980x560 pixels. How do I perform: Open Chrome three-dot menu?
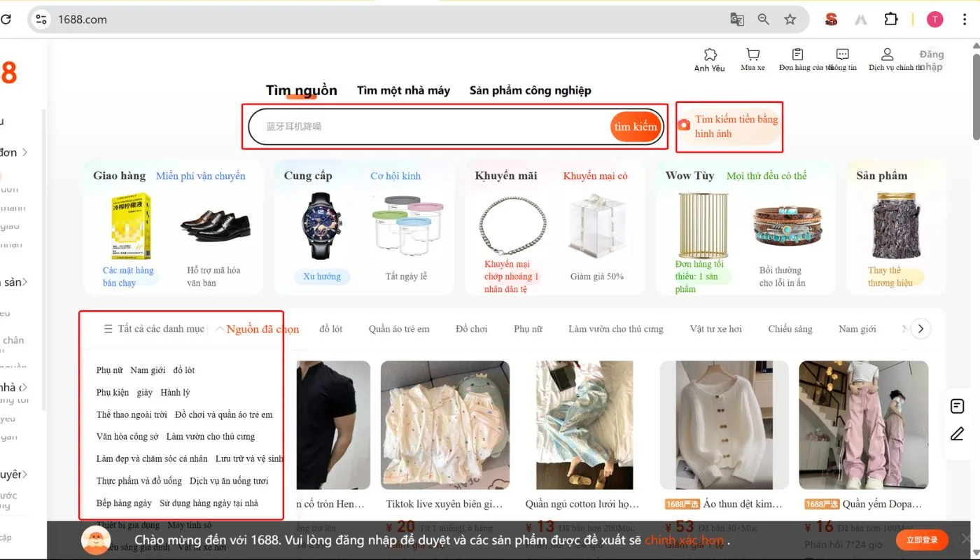965,20
